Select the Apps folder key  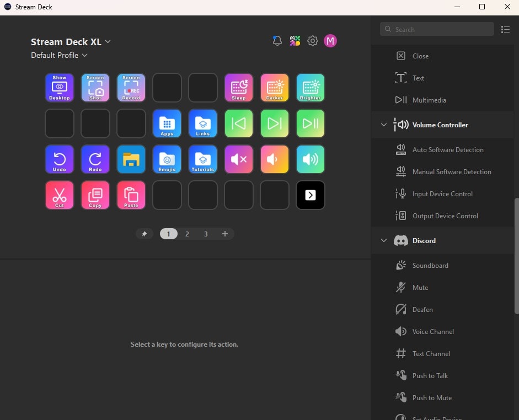point(167,123)
